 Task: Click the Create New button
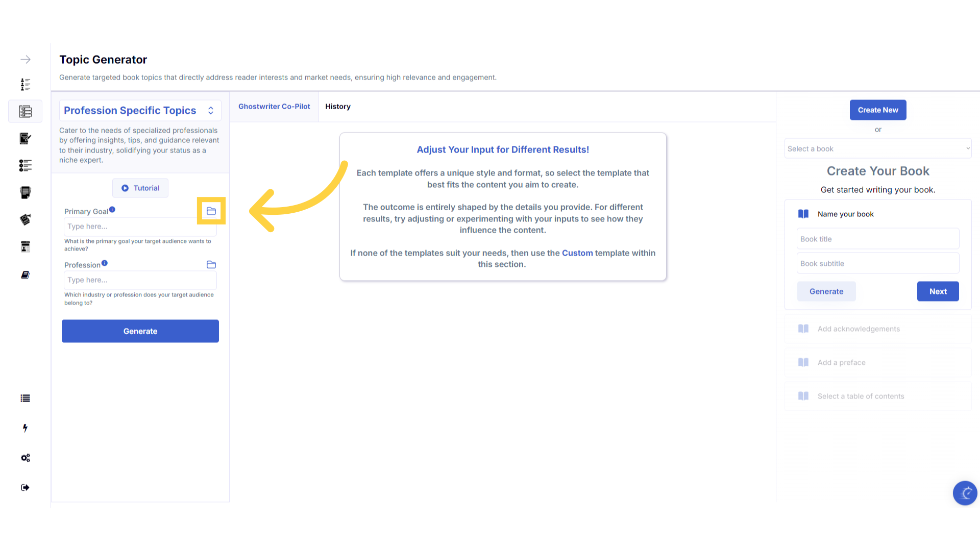(878, 110)
